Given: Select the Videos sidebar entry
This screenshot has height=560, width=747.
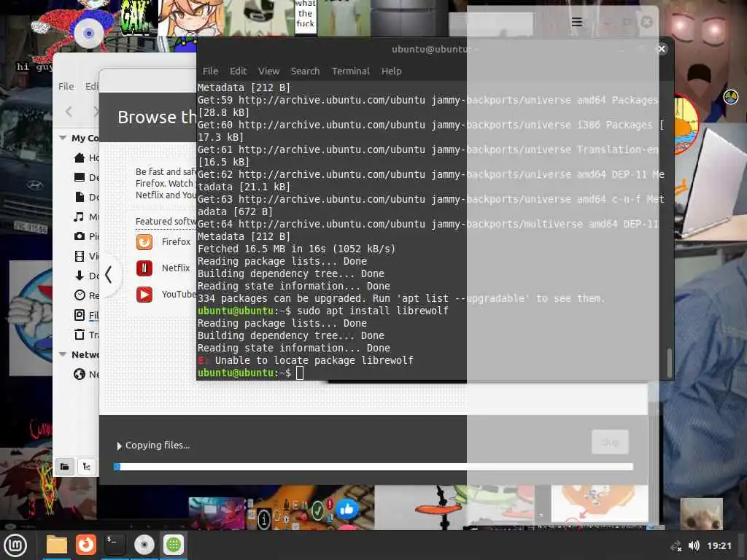Looking at the screenshot, I should 86,256.
